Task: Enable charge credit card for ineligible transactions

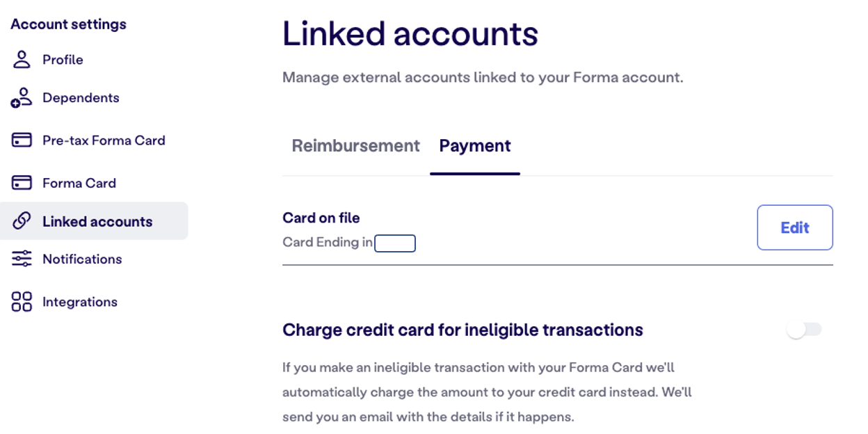Action: [803, 330]
